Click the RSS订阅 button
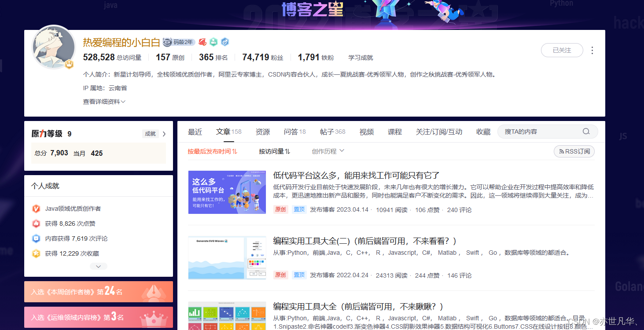The width and height of the screenshot is (644, 330). pos(574,151)
